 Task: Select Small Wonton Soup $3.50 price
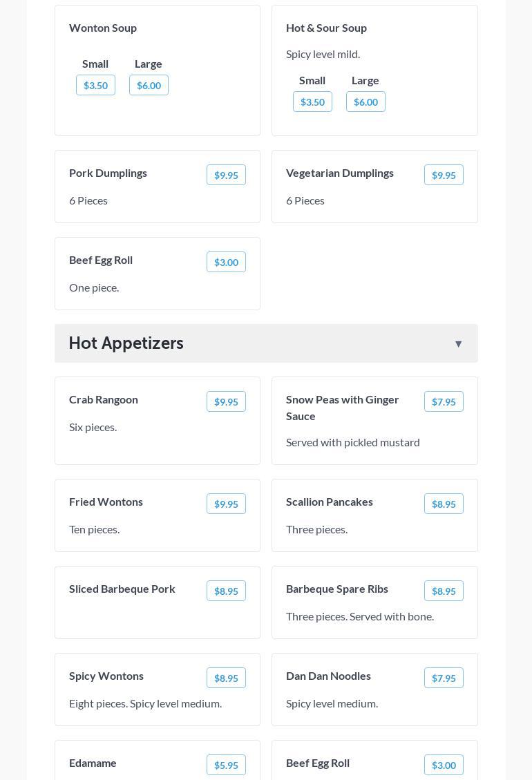[95, 86]
